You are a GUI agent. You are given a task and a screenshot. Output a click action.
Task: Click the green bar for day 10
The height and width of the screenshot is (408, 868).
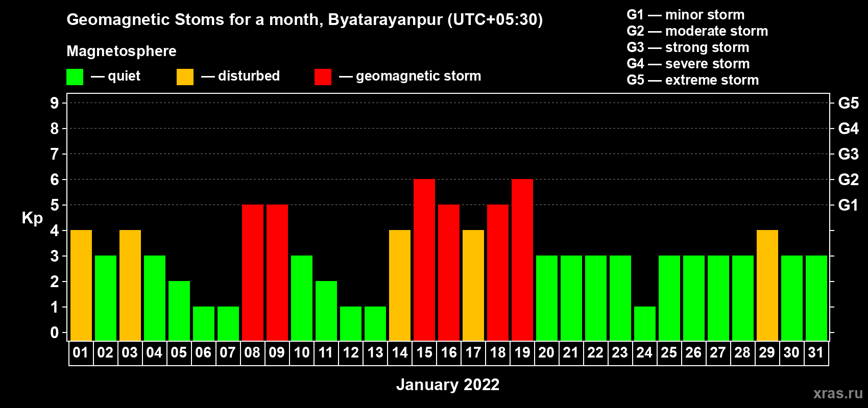coord(302,298)
